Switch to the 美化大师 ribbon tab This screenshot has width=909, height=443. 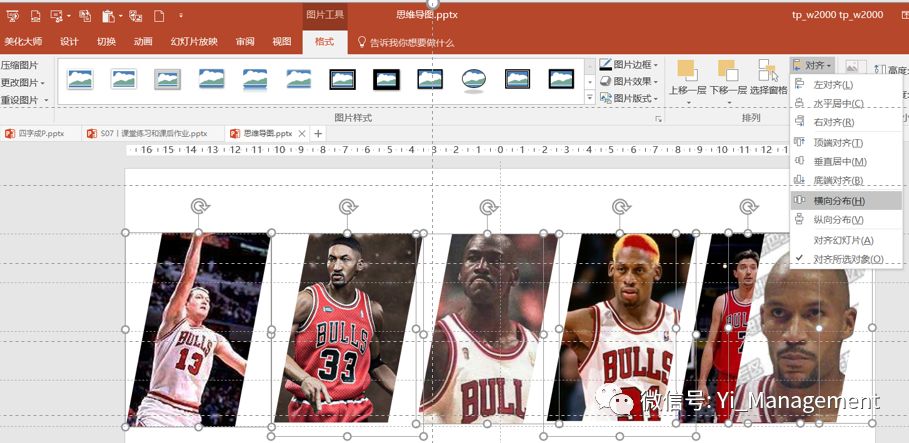(x=23, y=42)
